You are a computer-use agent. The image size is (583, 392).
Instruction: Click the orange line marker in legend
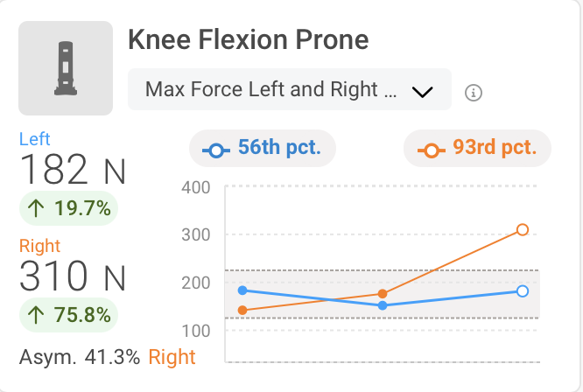tap(430, 150)
